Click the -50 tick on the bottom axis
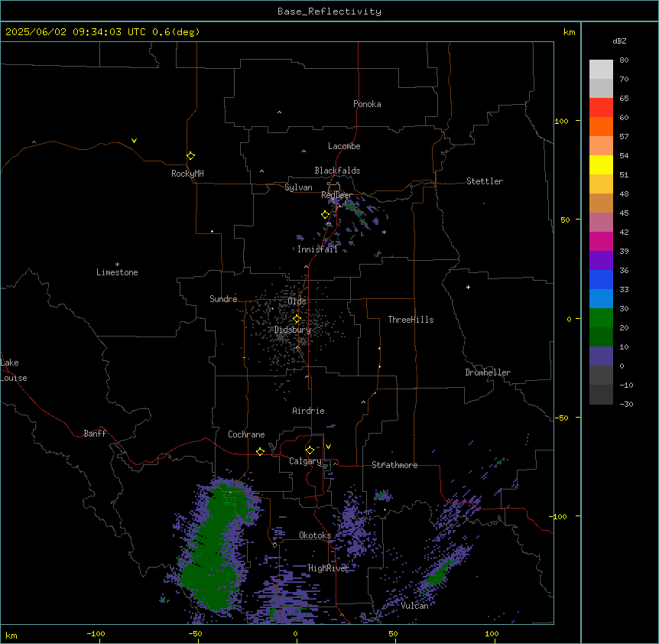The width and height of the screenshot is (659, 644). coord(196,633)
